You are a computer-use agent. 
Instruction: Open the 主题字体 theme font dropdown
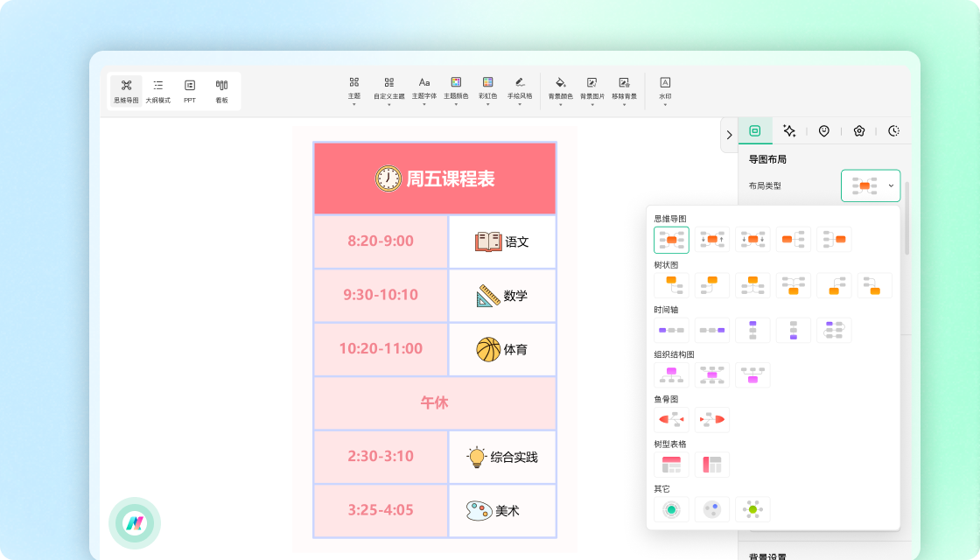click(x=424, y=91)
